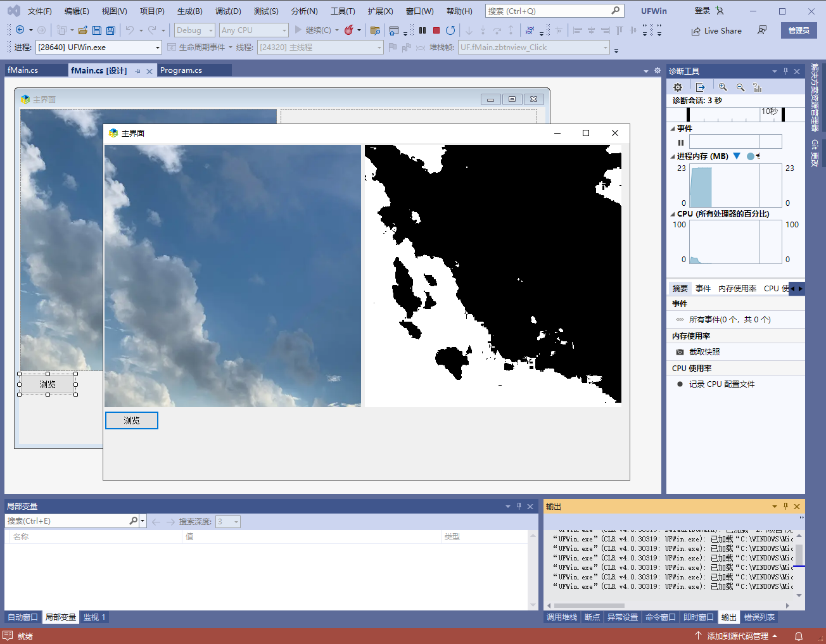Open the 文件(F) menu

pos(40,11)
